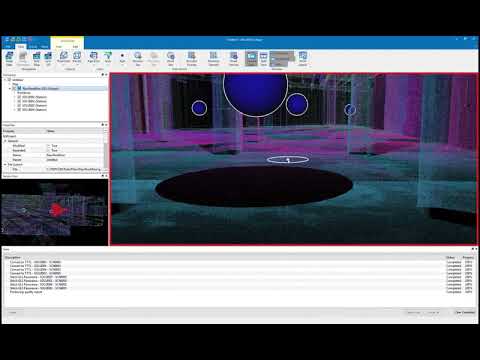Collapse the root project node in the workspace tree
The width and height of the screenshot is (480, 360).
click(x=5, y=80)
